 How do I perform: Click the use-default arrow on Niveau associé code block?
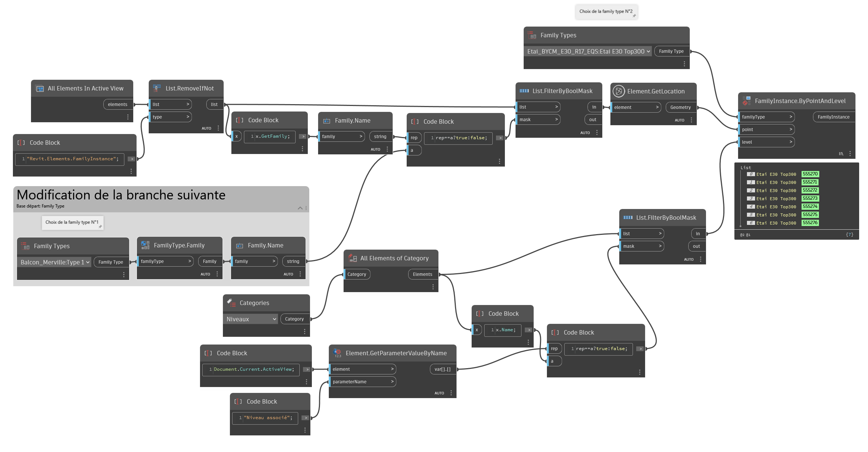coord(305,418)
